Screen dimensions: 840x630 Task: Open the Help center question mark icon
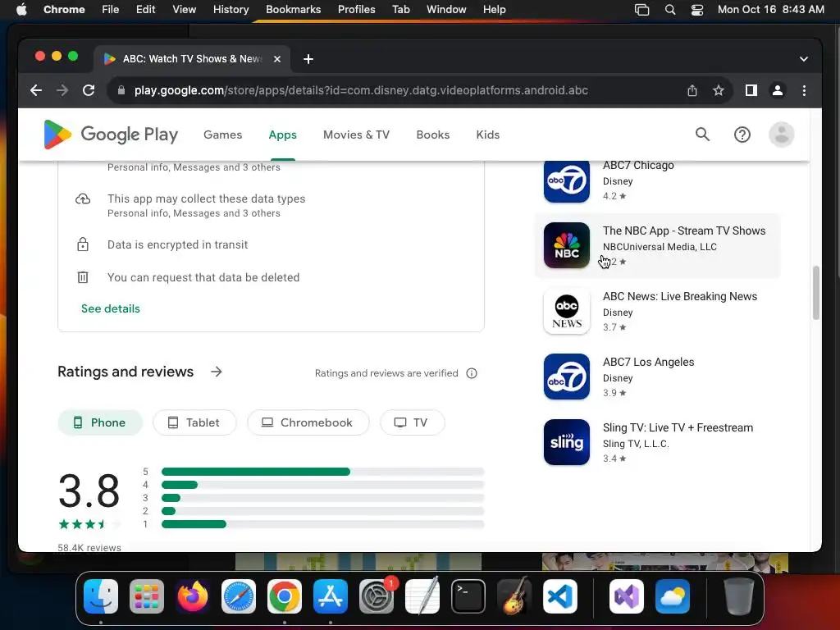pos(742,135)
